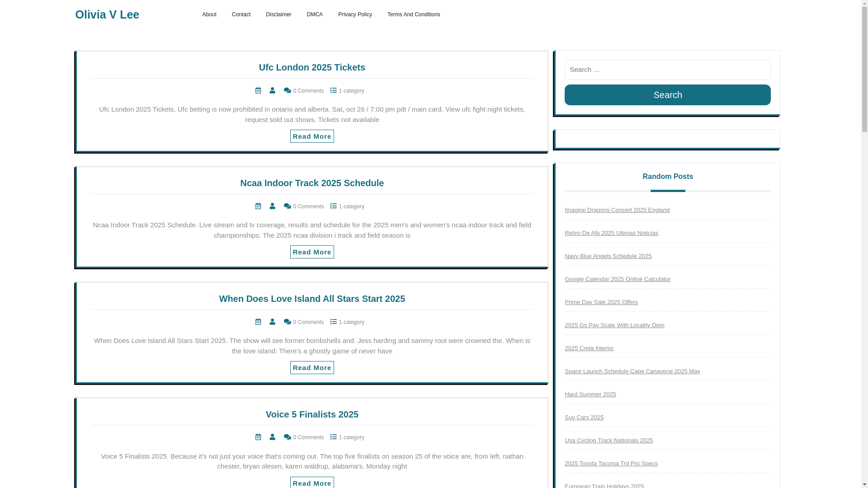Click the calendar icon under Voice 5 Finalists 2025
Image resolution: width=868 pixels, height=488 pixels.
[258, 437]
